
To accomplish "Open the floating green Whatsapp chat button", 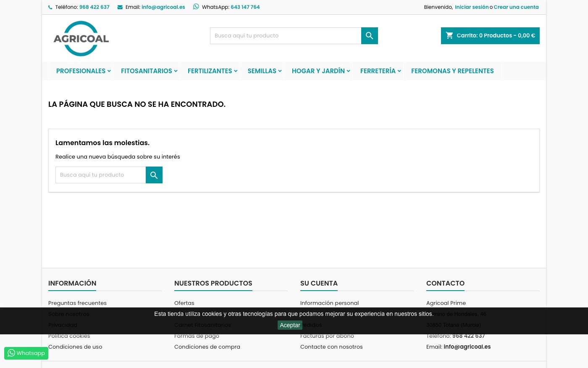I will (26, 353).
